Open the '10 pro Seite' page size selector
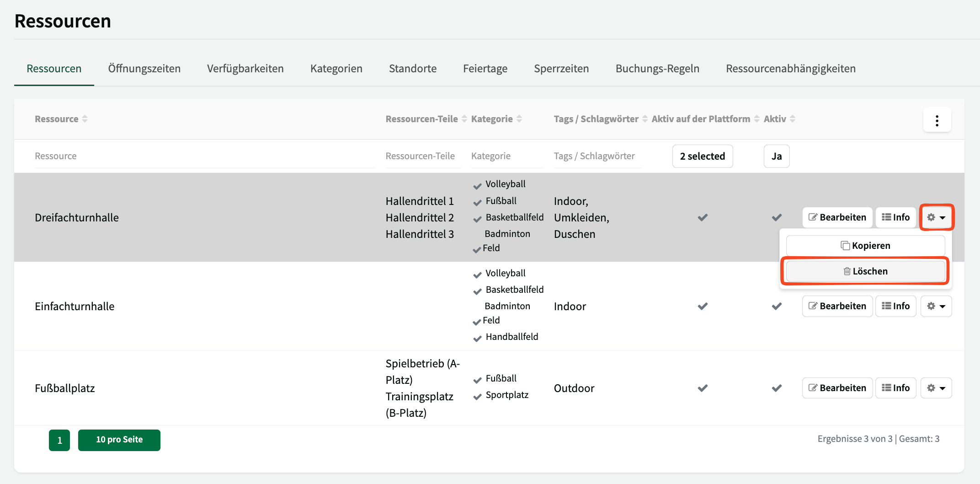This screenshot has width=980, height=484. (x=119, y=440)
